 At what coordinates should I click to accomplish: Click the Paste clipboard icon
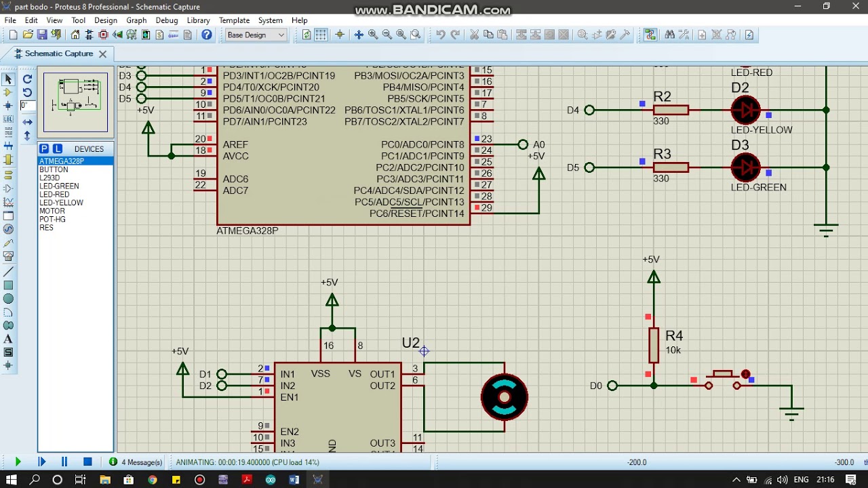[502, 35]
